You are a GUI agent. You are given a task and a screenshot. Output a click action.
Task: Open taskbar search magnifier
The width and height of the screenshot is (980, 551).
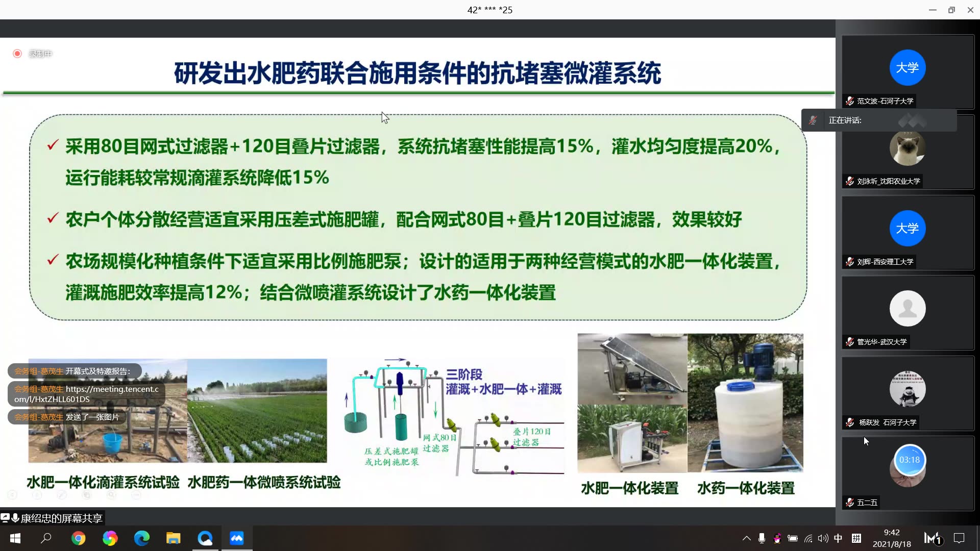tap(46, 538)
